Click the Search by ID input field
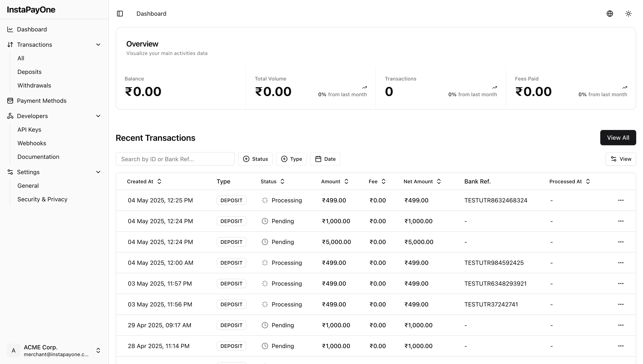The image size is (643, 364). coord(175,159)
